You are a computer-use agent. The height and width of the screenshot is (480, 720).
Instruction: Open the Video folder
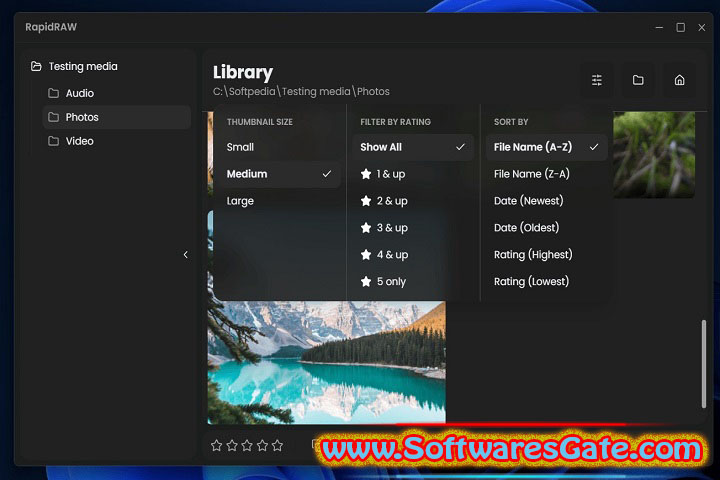pos(117,141)
